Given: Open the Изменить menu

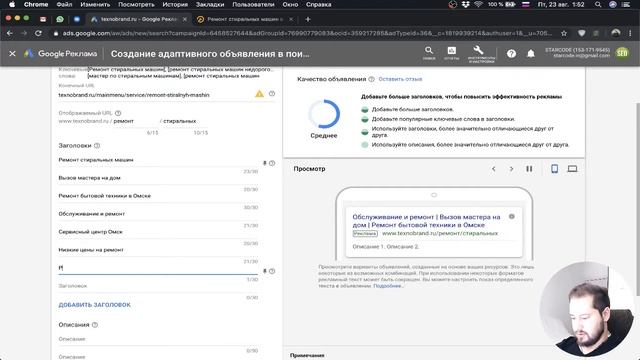Looking at the screenshot, I should (95, 4).
